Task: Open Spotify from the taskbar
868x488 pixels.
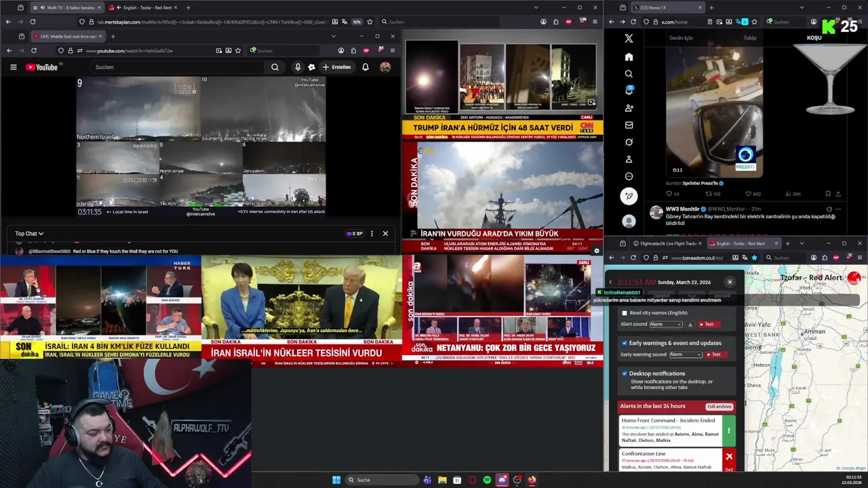Action: (487, 480)
